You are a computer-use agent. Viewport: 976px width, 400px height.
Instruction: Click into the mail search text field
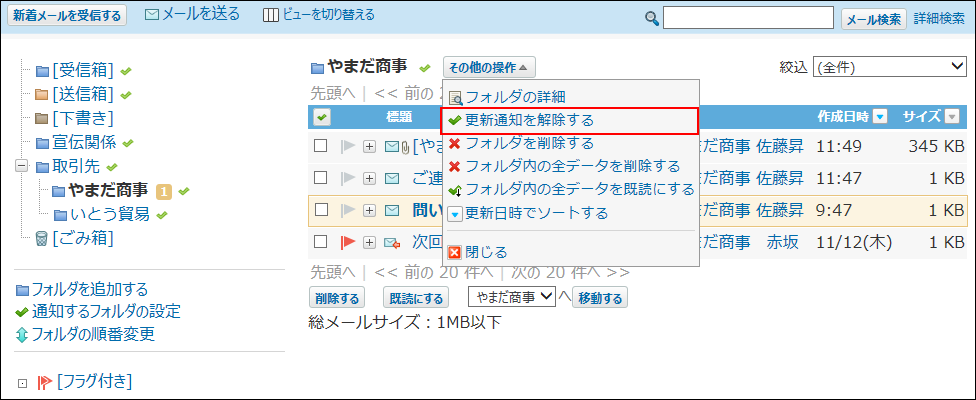pos(748,18)
